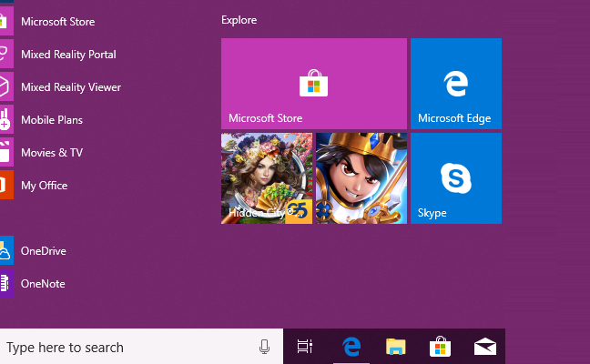Open Task View from the taskbar
The width and height of the screenshot is (590, 364).
tap(305, 347)
